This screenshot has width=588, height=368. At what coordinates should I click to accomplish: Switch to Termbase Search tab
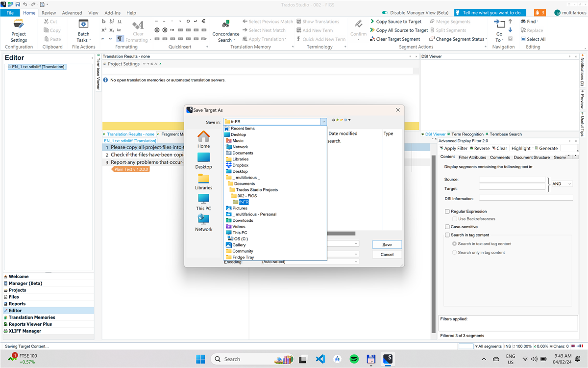[x=503, y=134]
